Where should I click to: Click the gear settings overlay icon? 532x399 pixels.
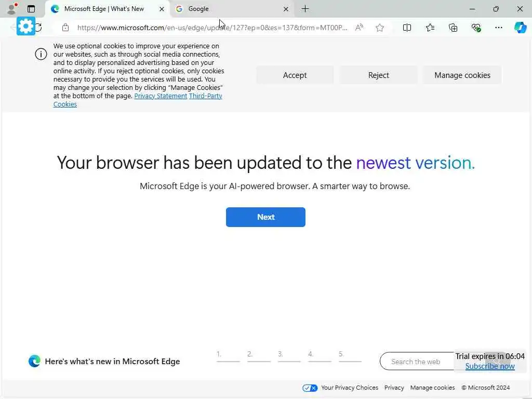(26, 26)
